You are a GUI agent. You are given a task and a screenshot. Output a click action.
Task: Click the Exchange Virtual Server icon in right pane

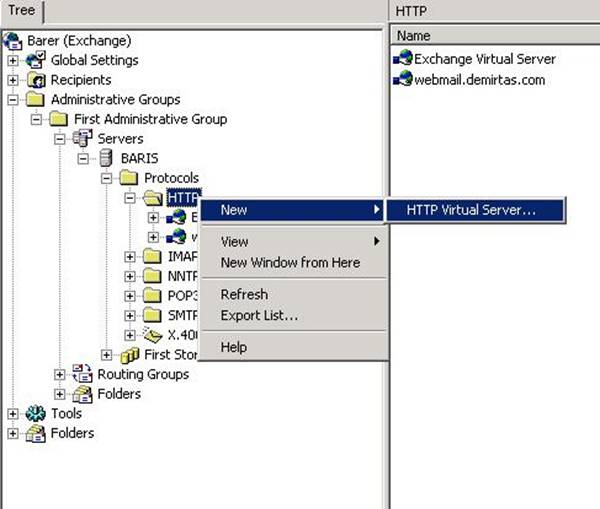[x=403, y=58]
